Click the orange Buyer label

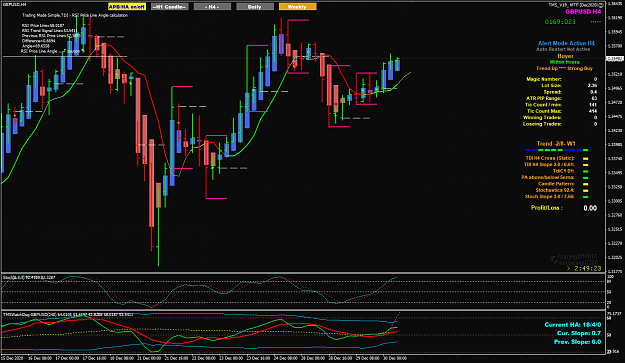click(565, 56)
